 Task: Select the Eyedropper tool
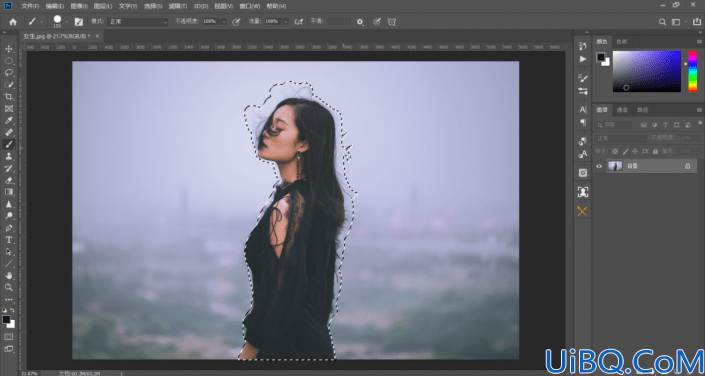(9, 120)
